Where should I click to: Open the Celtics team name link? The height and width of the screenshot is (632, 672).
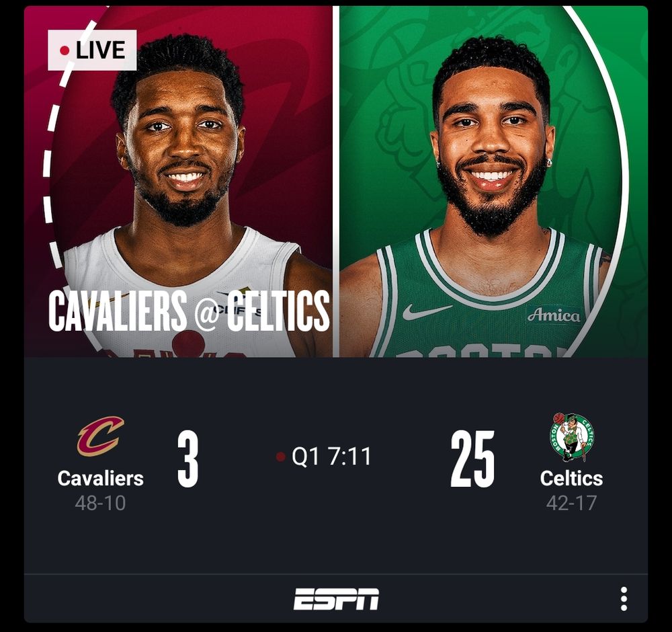[x=572, y=479]
